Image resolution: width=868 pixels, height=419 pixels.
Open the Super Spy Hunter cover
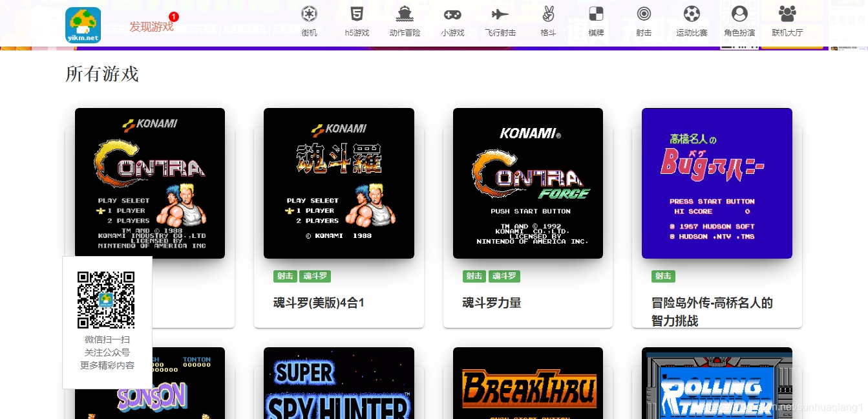[339, 383]
